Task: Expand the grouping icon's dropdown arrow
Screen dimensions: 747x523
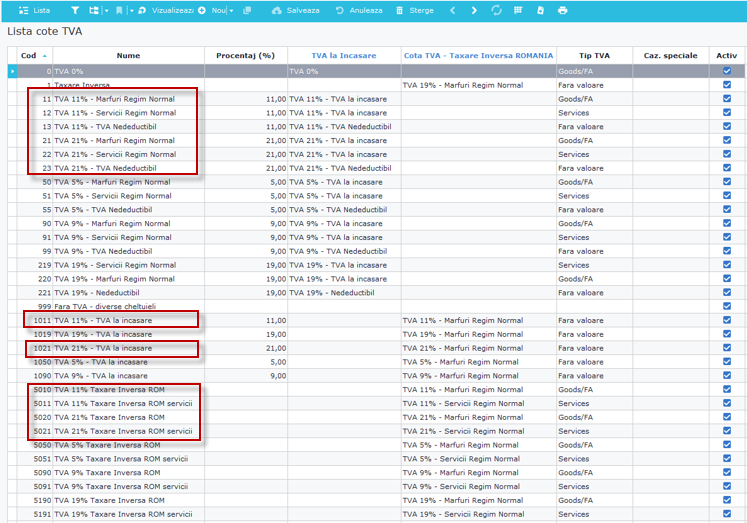Action: click(x=106, y=10)
